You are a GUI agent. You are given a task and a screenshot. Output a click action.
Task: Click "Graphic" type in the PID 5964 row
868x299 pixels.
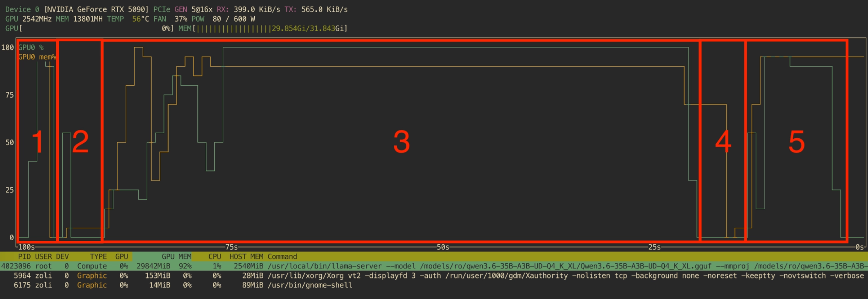click(92, 276)
